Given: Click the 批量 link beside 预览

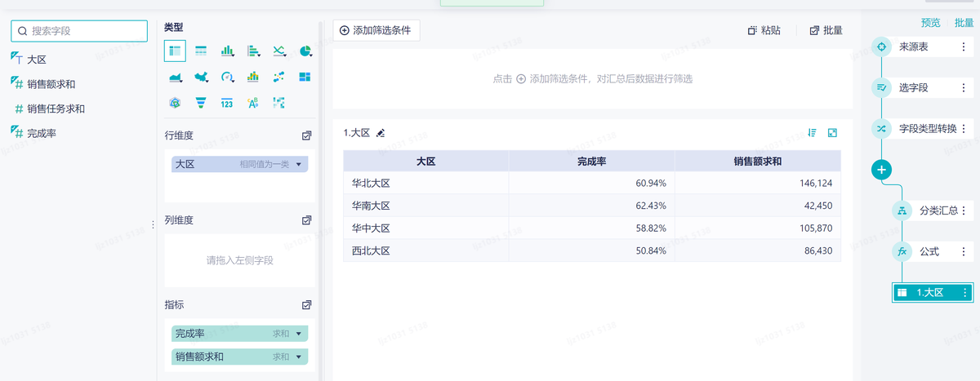Looking at the screenshot, I should 964,23.
